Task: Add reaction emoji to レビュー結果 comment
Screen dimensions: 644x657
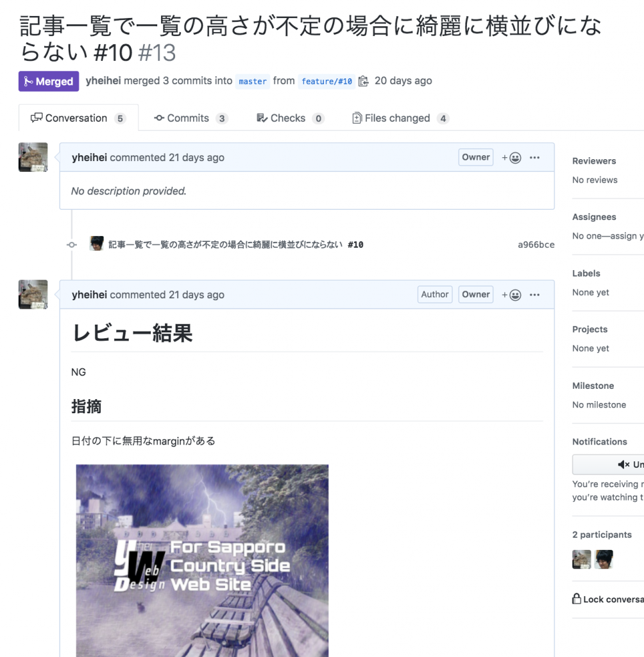Action: 511,295
